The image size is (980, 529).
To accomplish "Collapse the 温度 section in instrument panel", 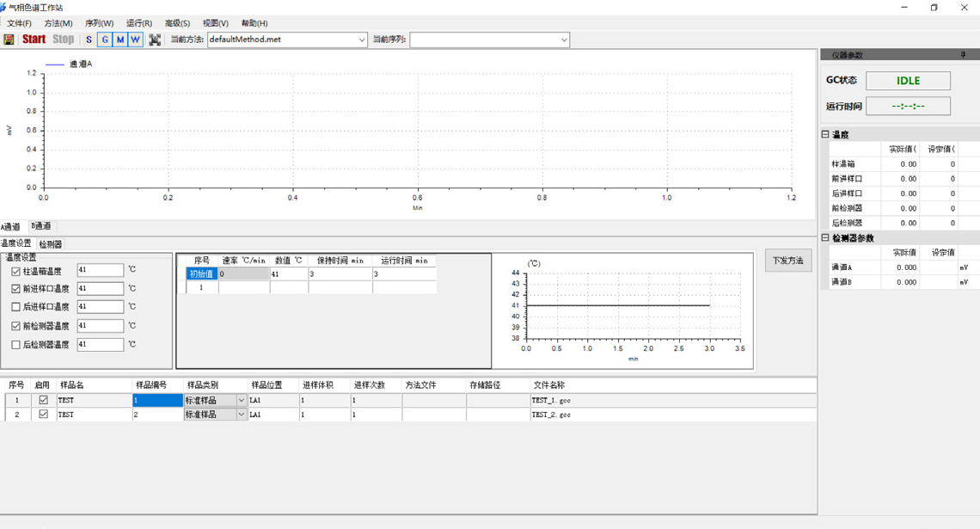I will coord(826,135).
